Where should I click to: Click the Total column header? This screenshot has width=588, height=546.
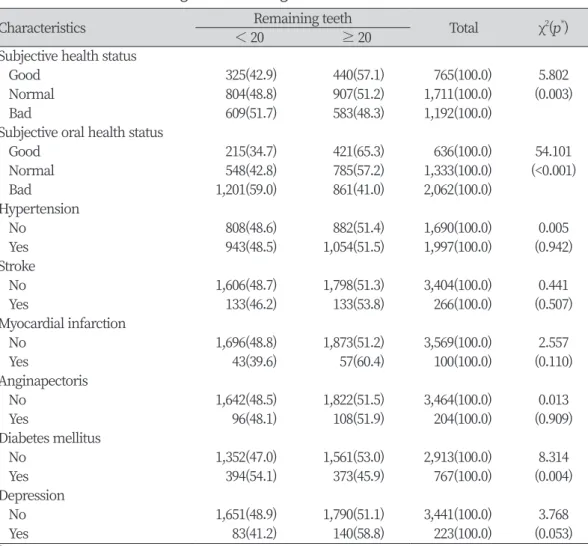[464, 28]
